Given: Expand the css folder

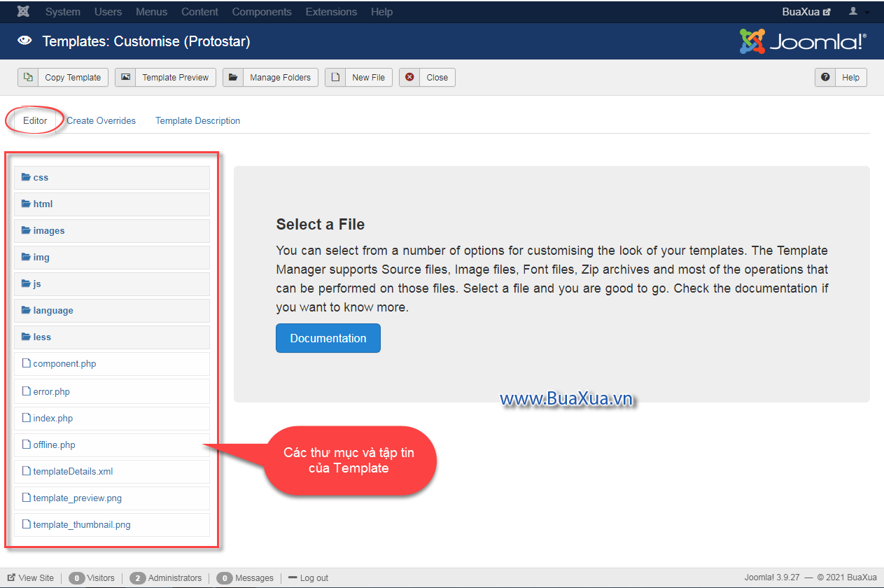Looking at the screenshot, I should tap(112, 178).
